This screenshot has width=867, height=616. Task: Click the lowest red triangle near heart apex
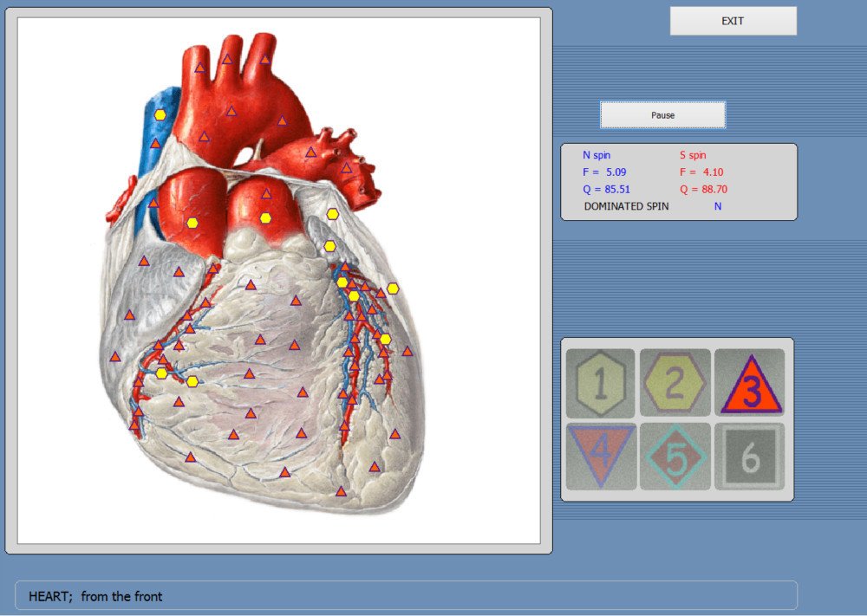pos(341,491)
